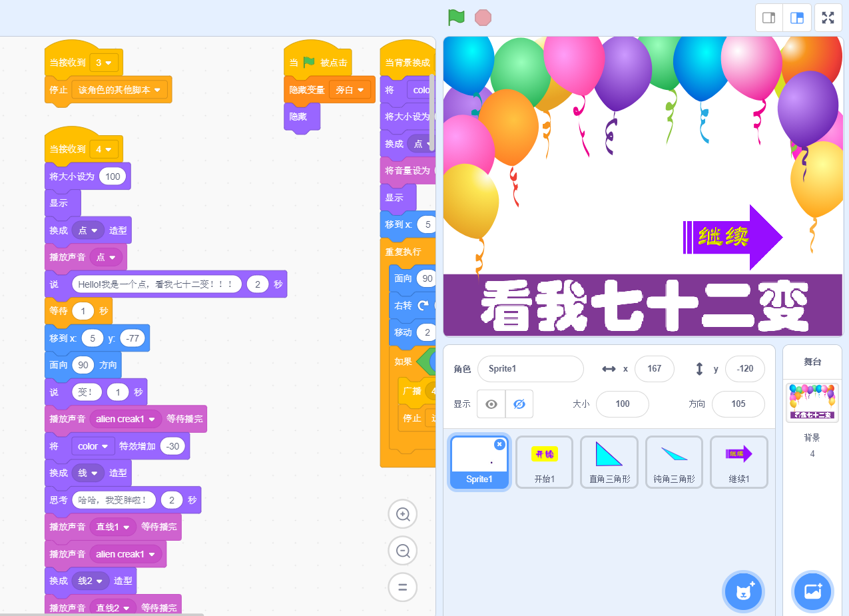This screenshot has width=849, height=616.
Task: Open the choose-a-backdrop button
Action: click(812, 591)
